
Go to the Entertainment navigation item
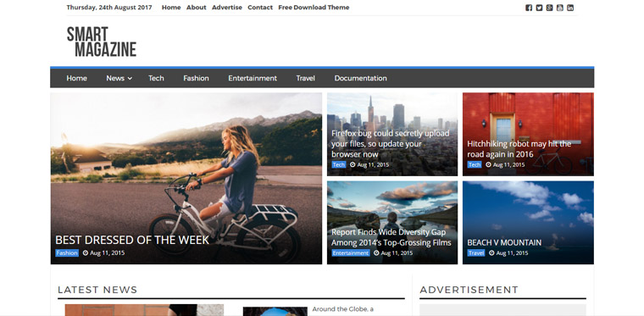tap(253, 78)
